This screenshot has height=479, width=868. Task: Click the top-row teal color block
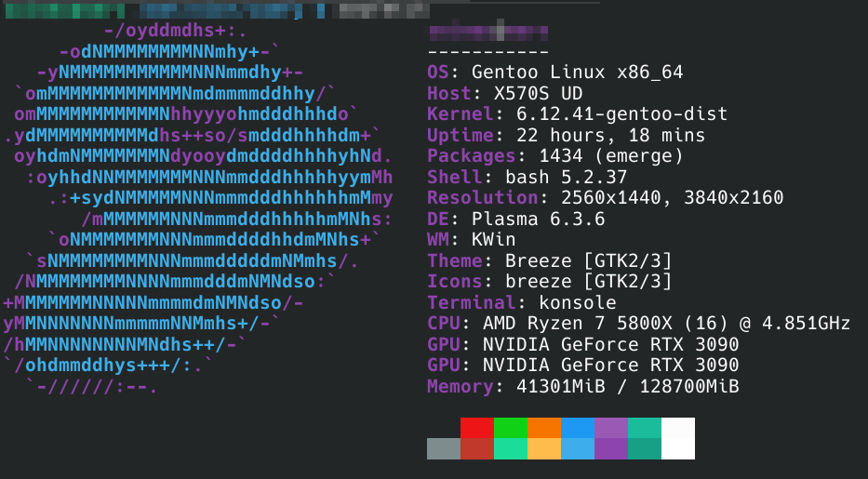click(x=645, y=428)
